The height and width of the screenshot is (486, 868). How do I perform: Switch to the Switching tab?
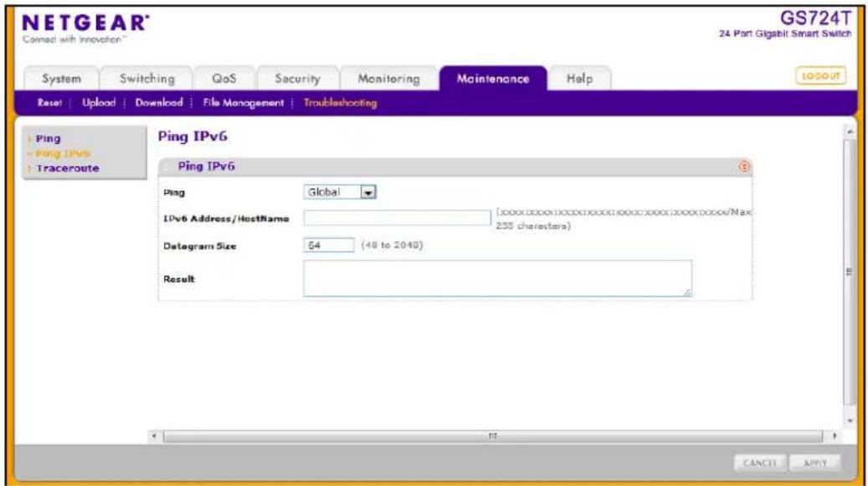147,79
